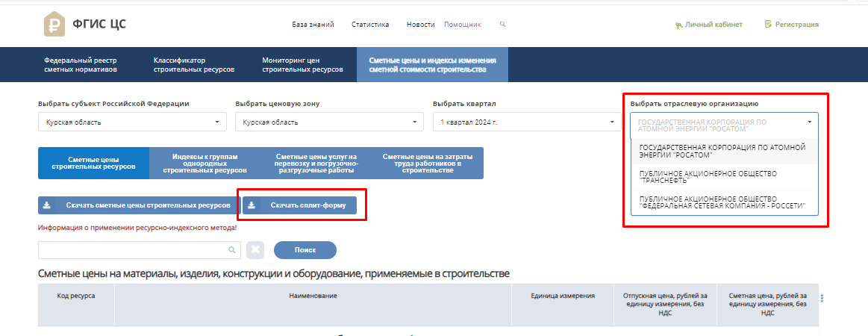868x336 pixels.
Task: Switch to Сметные цены услуг на перевозку tab
Action: click(316, 163)
